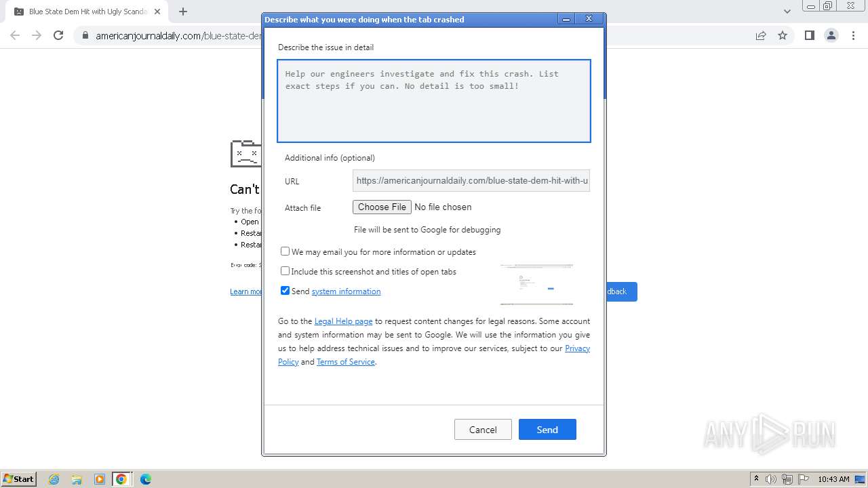Close the crash feedback dialog
The height and width of the screenshot is (488, 868).
pyautogui.click(x=589, y=19)
